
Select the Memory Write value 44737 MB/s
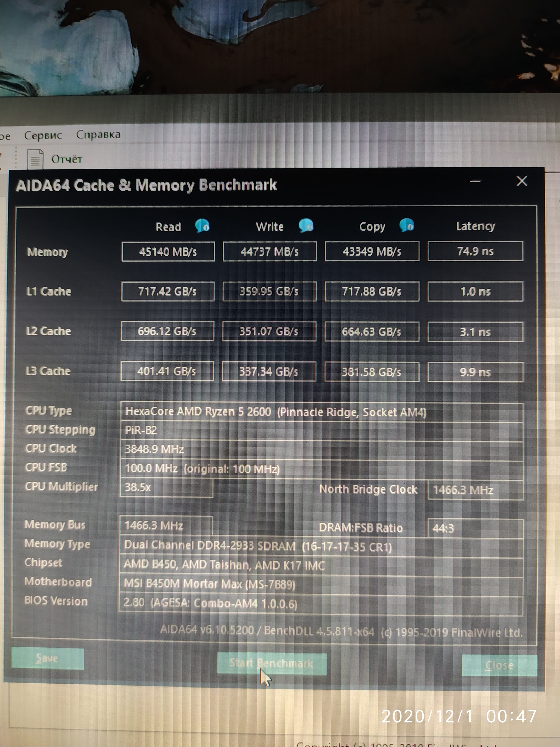[270, 251]
